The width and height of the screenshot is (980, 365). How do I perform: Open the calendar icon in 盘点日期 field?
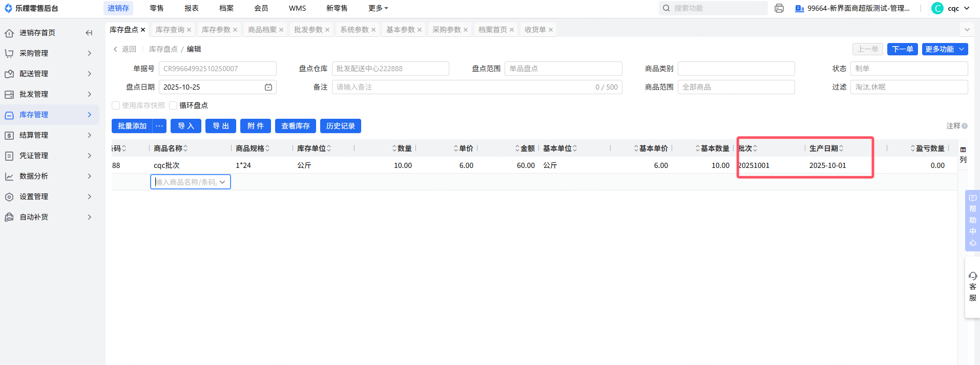pos(268,87)
